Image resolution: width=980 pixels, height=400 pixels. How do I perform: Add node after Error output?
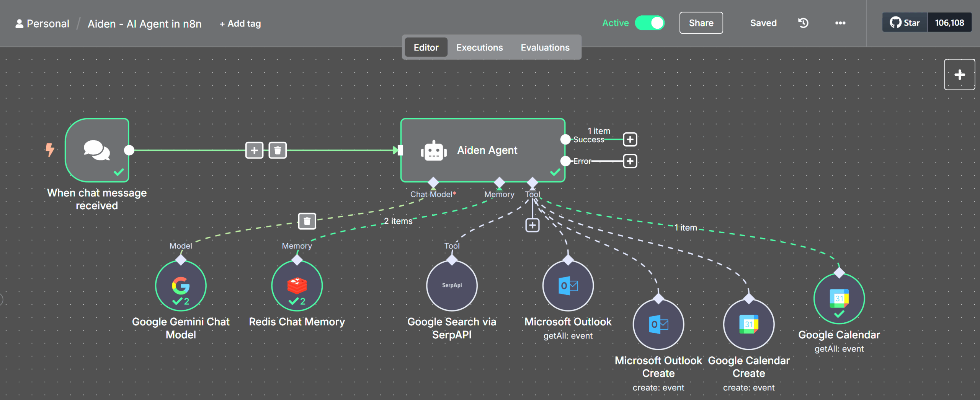630,161
